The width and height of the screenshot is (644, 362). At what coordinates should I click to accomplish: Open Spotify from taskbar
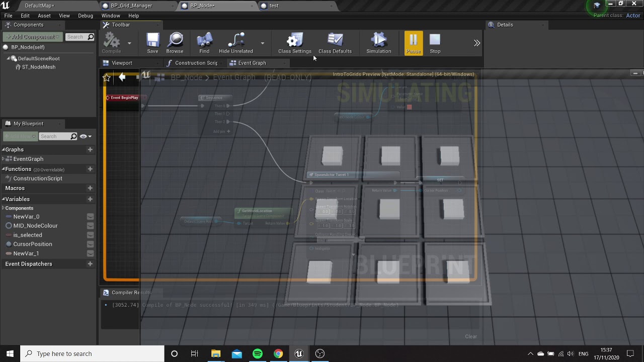(x=258, y=353)
